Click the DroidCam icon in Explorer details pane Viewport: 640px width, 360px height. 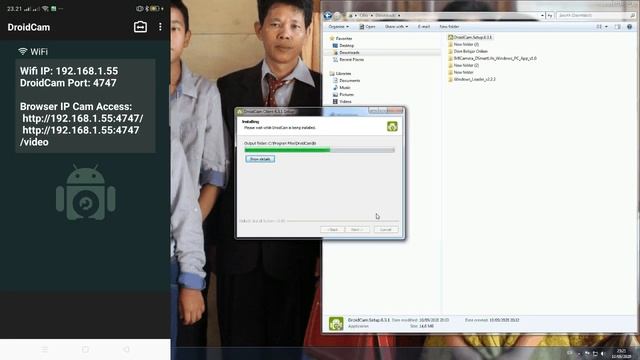point(336,323)
